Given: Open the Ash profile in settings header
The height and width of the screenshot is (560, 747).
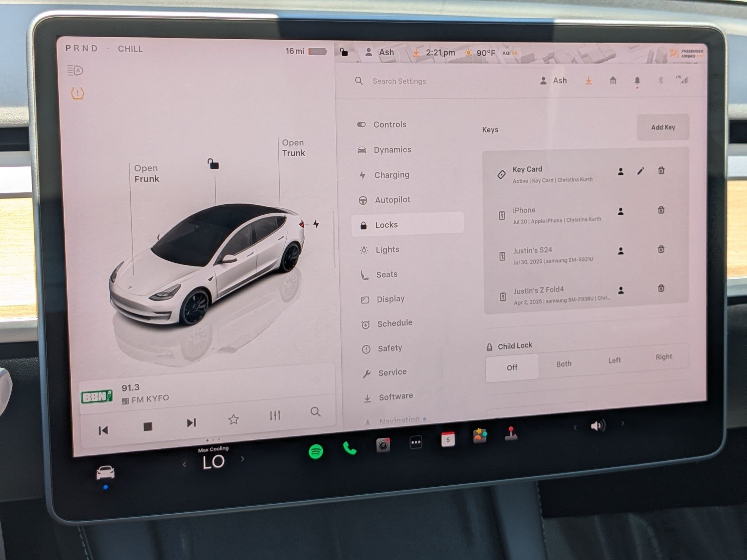Looking at the screenshot, I should click(x=553, y=81).
